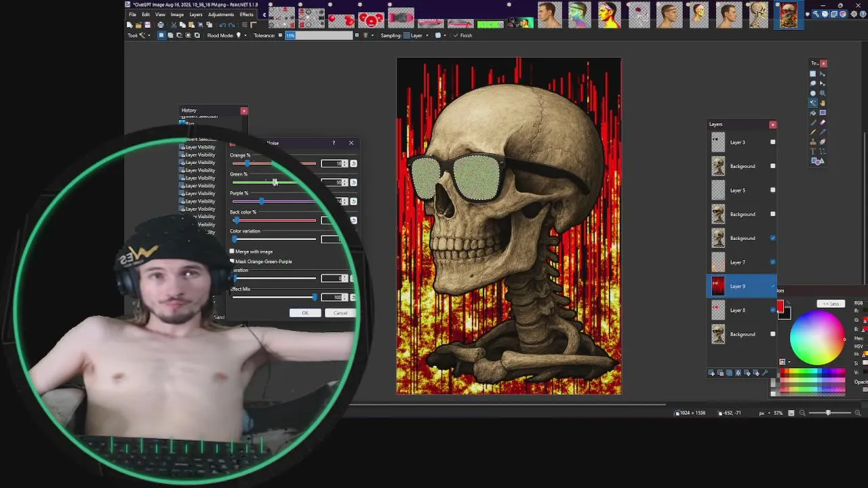Select the Text tool
The width and height of the screenshot is (868, 488).
[x=813, y=151]
